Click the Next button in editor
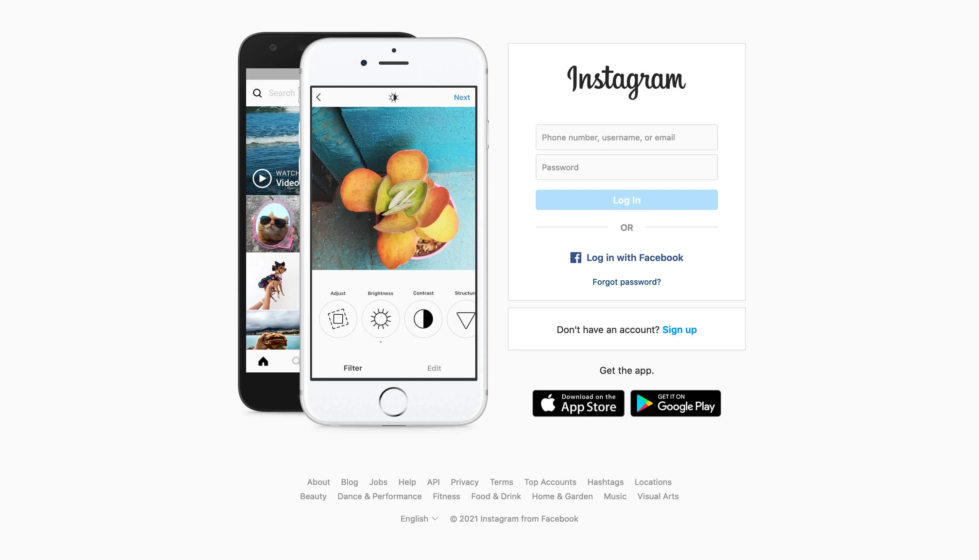Viewport: 979px width, 560px height. (x=462, y=98)
